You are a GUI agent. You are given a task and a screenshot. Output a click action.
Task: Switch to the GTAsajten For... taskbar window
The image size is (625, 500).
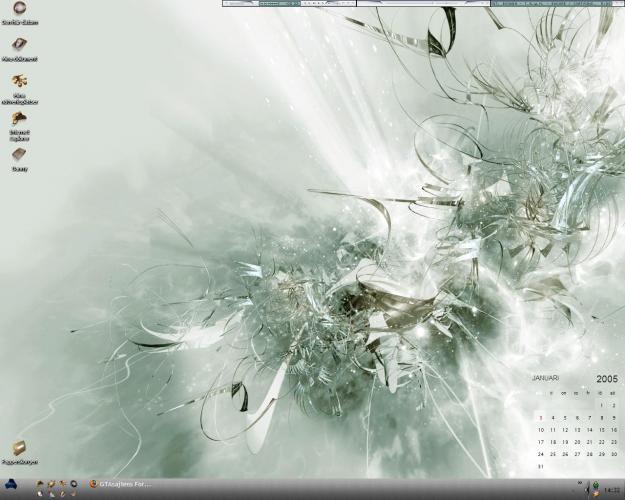tap(120, 484)
